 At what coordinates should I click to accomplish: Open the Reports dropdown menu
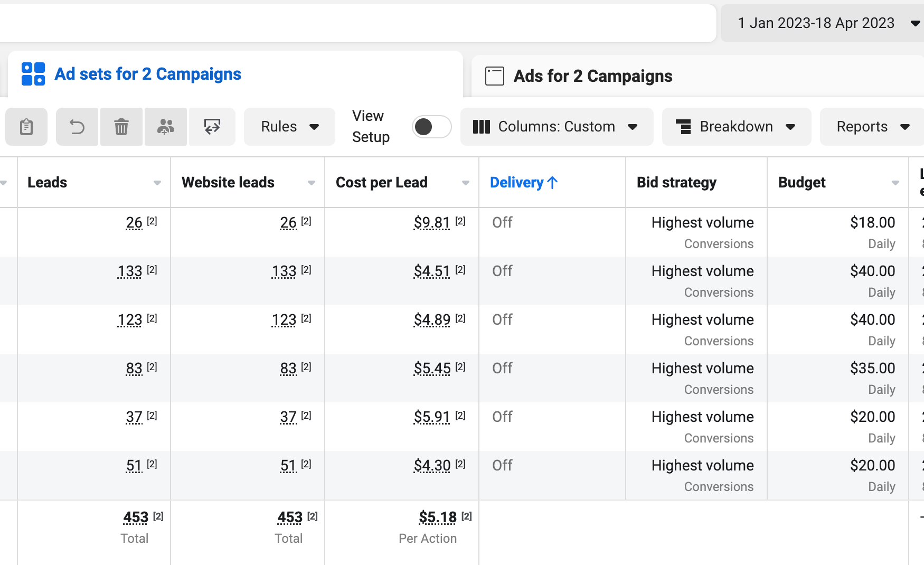point(872,127)
